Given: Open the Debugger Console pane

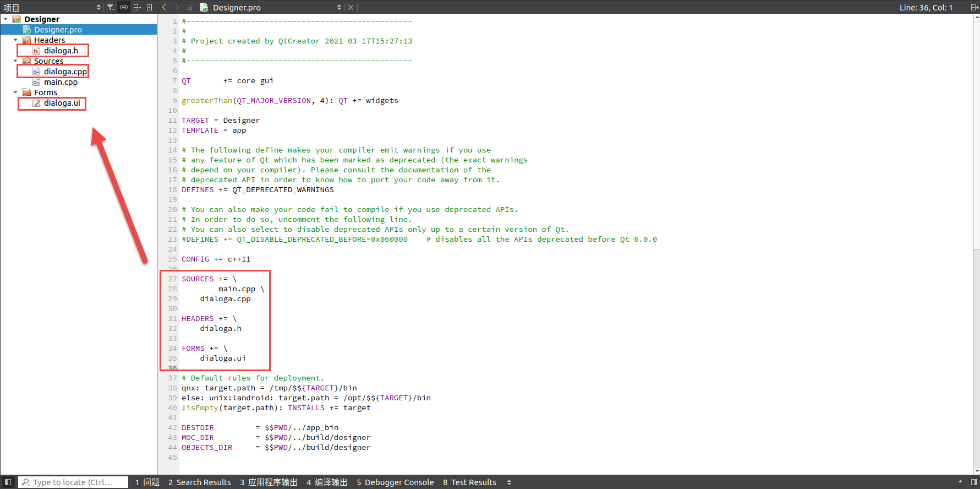Looking at the screenshot, I should [395, 482].
